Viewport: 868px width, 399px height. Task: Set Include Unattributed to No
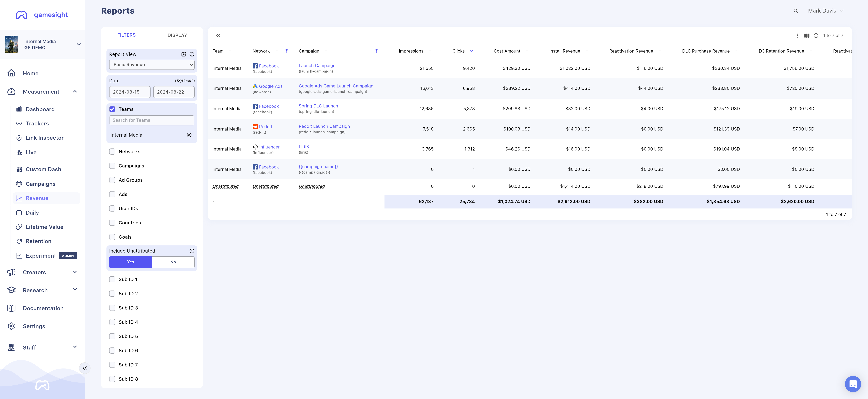coord(173,262)
